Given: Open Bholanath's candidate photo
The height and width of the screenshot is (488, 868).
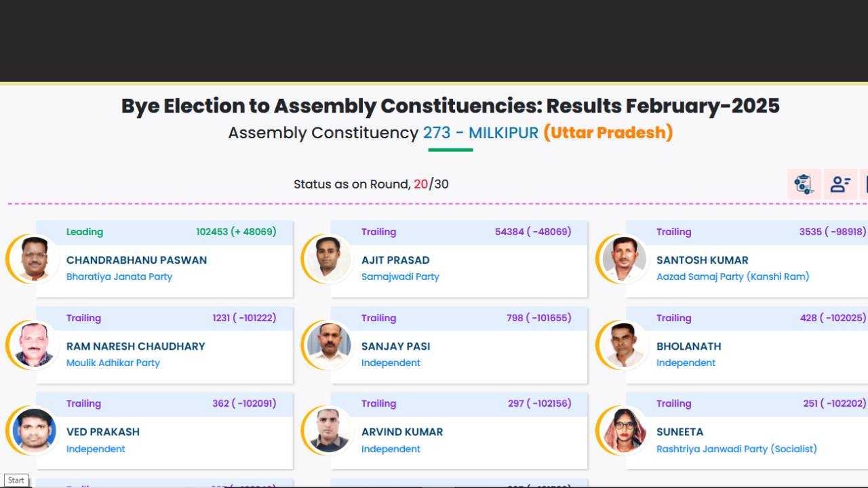Looking at the screenshot, I should [x=624, y=345].
